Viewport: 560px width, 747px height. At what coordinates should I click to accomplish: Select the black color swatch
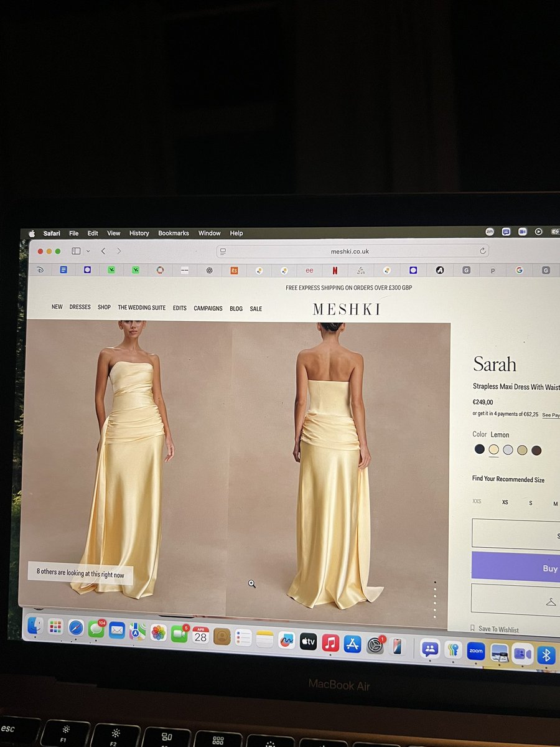click(479, 449)
